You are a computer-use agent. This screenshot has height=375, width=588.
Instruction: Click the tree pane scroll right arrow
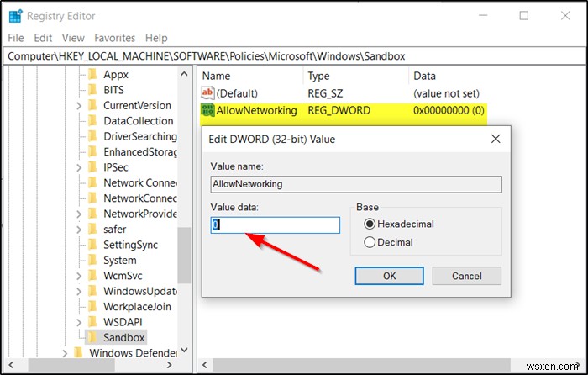(x=169, y=365)
